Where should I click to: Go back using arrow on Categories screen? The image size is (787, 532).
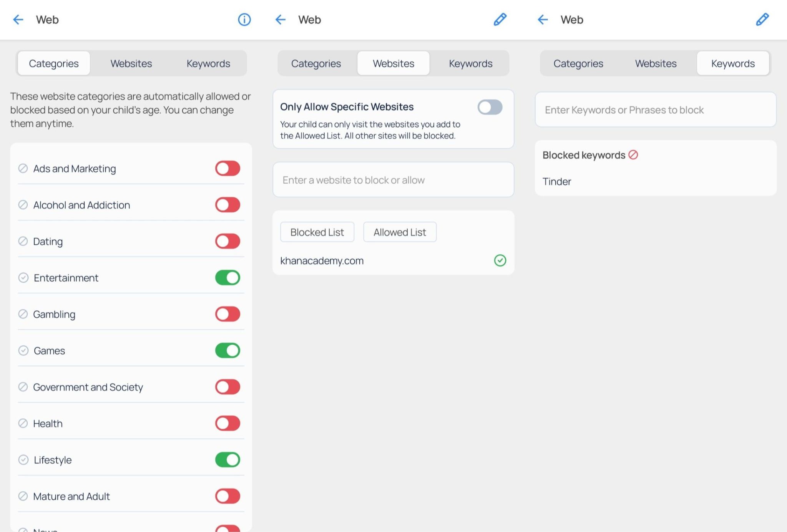tap(18, 20)
